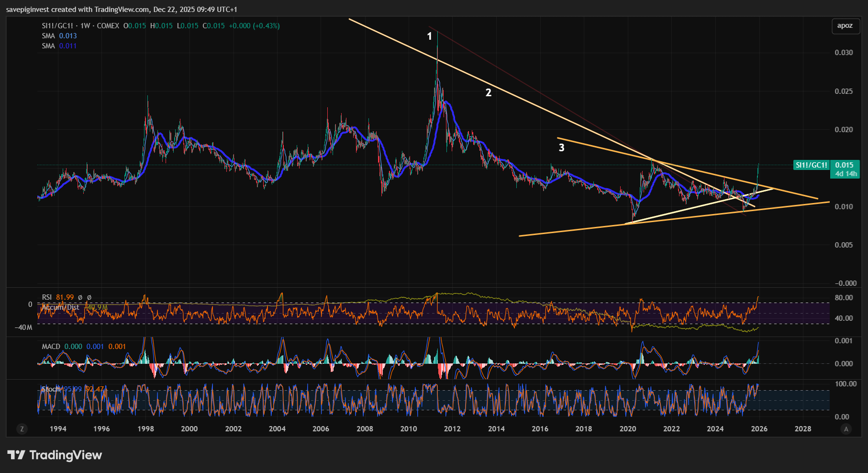Click second ø symbol beside RSI value

(89, 297)
